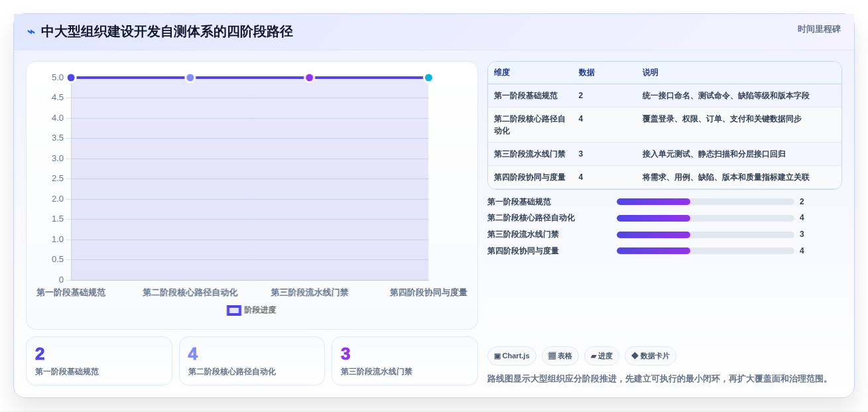
Task: Click the Chart.js tag chip
Action: click(x=512, y=356)
